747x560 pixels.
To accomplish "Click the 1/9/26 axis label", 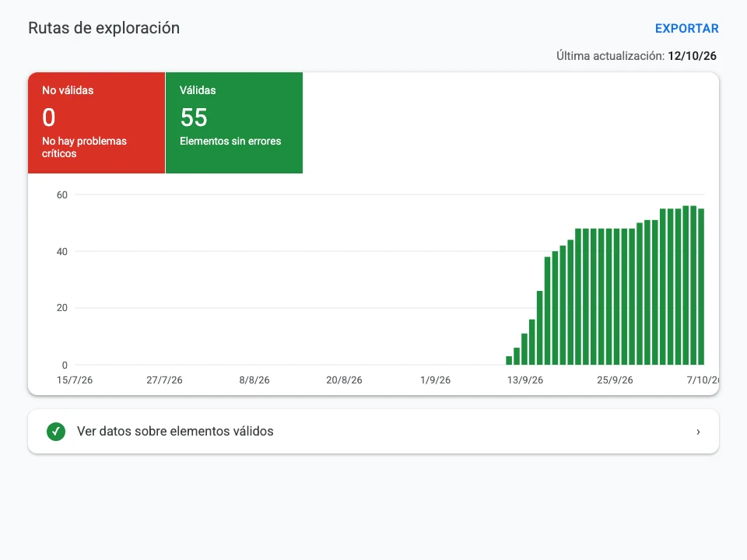I will coord(435,380).
